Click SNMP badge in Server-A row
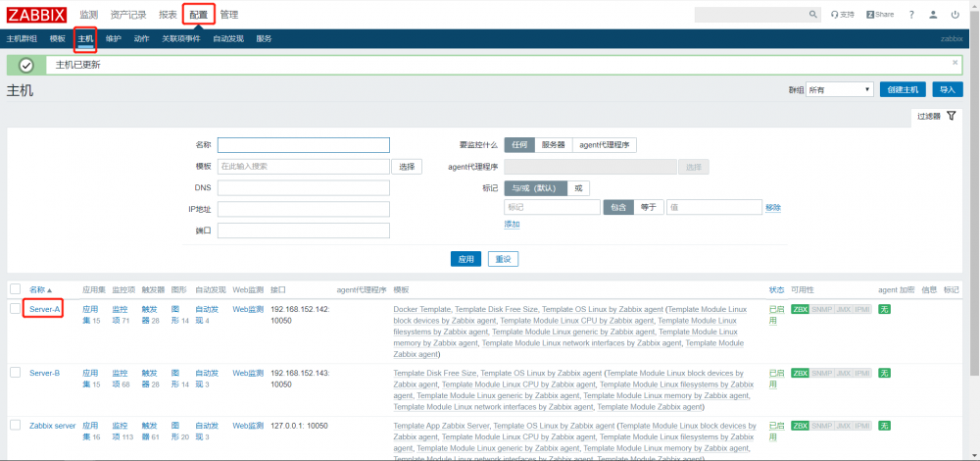 (x=822, y=309)
